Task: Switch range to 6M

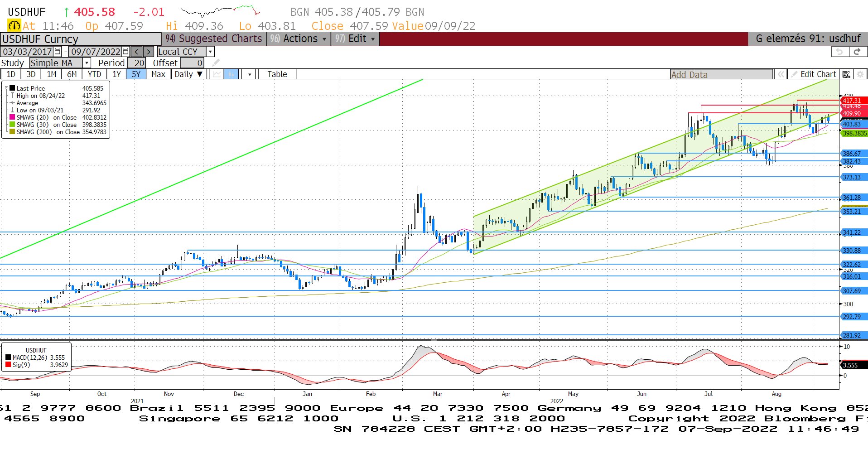Action: tap(72, 74)
